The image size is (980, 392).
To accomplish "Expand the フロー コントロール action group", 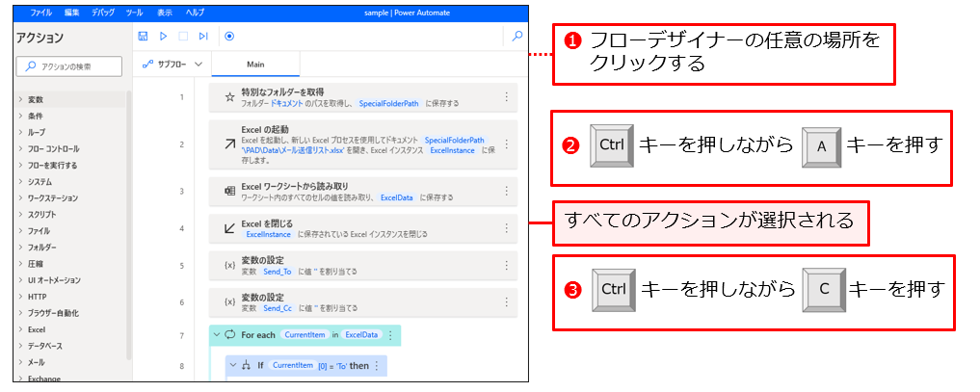I will [20, 149].
